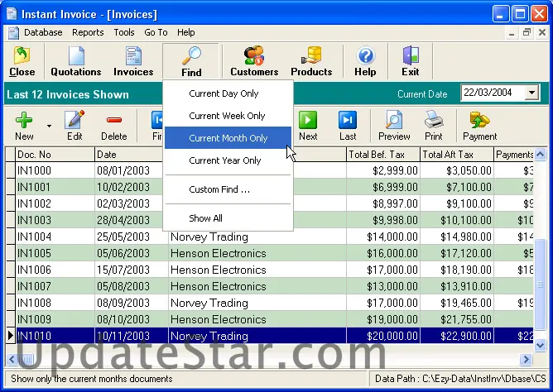Choose Custom Find option
Image resolution: width=553 pixels, height=392 pixels.
point(228,189)
